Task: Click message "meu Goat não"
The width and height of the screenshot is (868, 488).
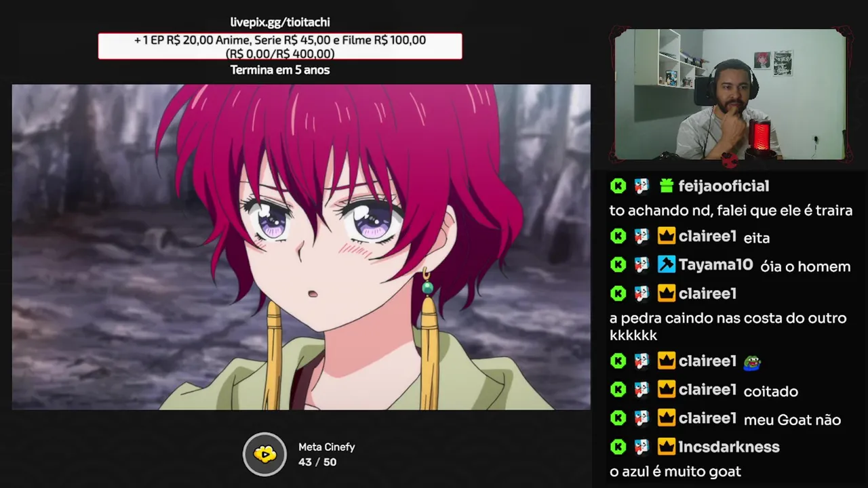Action: click(792, 420)
